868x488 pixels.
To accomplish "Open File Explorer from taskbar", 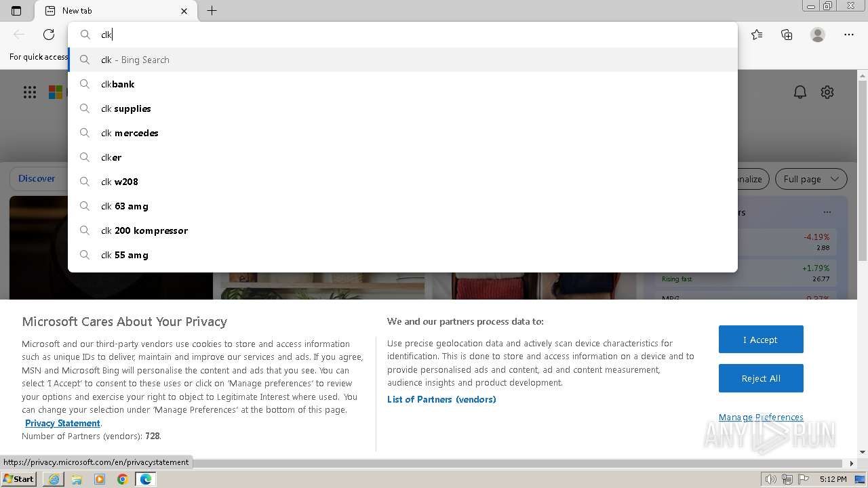I will click(77, 479).
